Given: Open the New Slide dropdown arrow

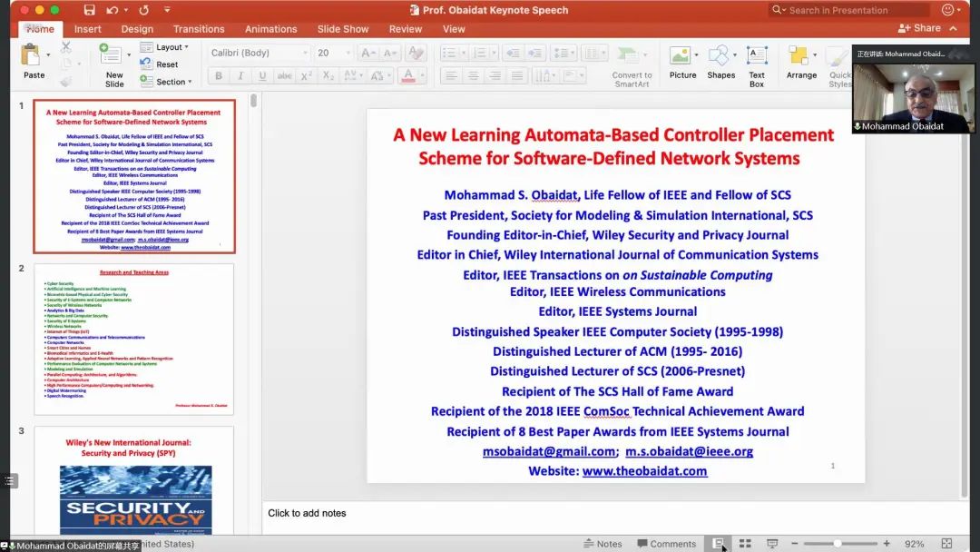Looking at the screenshot, I should pyautogui.click(x=129, y=55).
